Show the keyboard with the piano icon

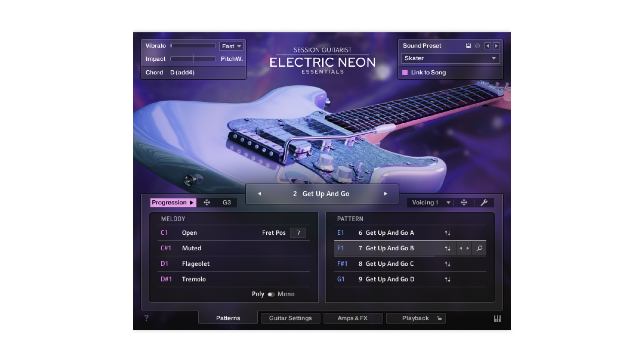497,318
